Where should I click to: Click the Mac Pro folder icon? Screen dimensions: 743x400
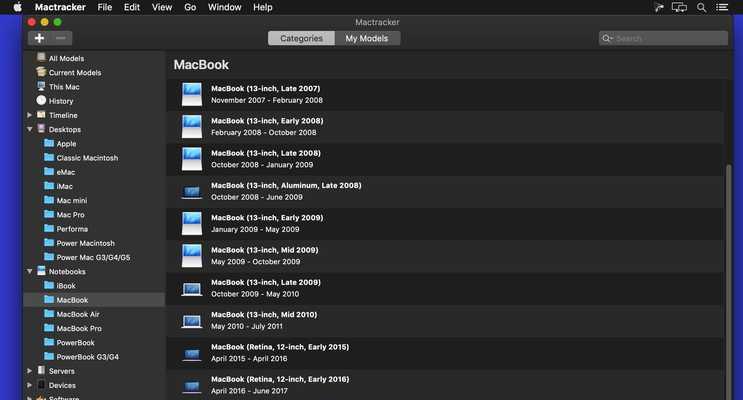49,214
